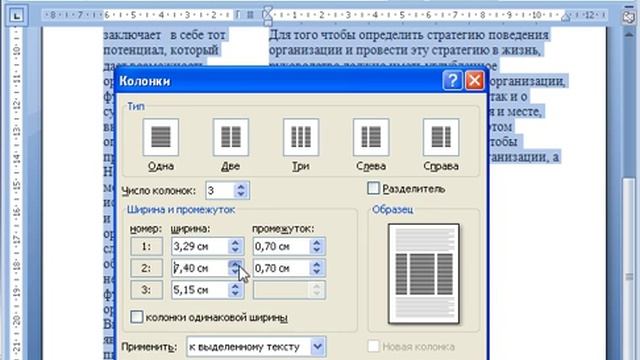Click the document text 'потенциал, который'
This screenshot has height=360, width=640.
point(161,51)
